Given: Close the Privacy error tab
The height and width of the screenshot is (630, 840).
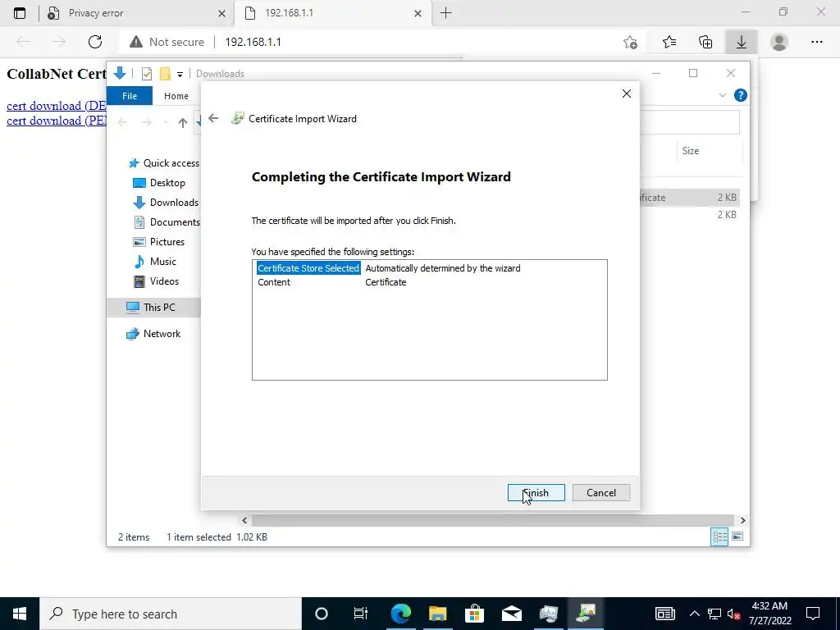Looking at the screenshot, I should pos(221,13).
